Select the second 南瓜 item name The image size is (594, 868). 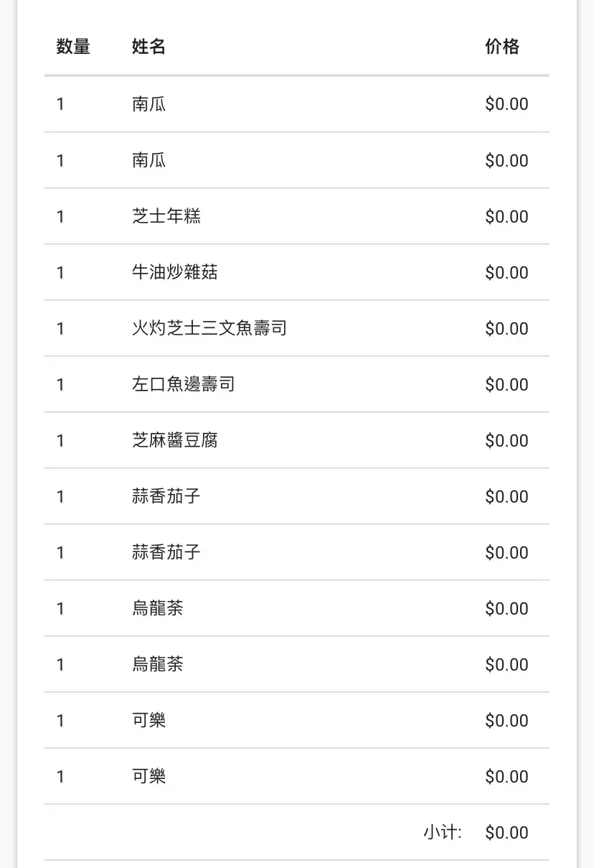pos(149,160)
